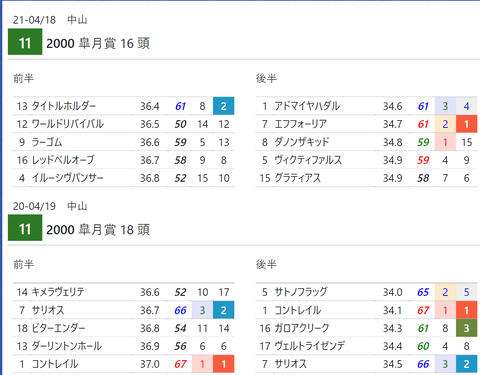Select horse ビターエンダー row
480x375 pixels.
(x=124, y=328)
